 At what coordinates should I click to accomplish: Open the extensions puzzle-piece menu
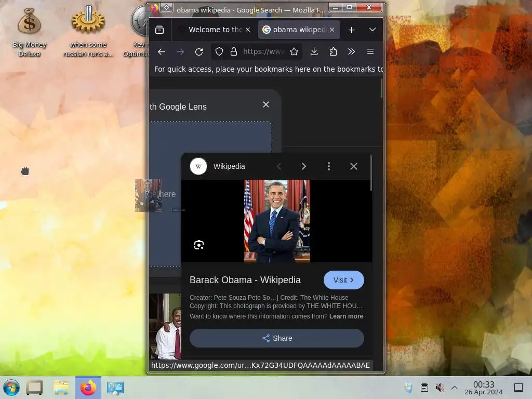[x=333, y=51]
